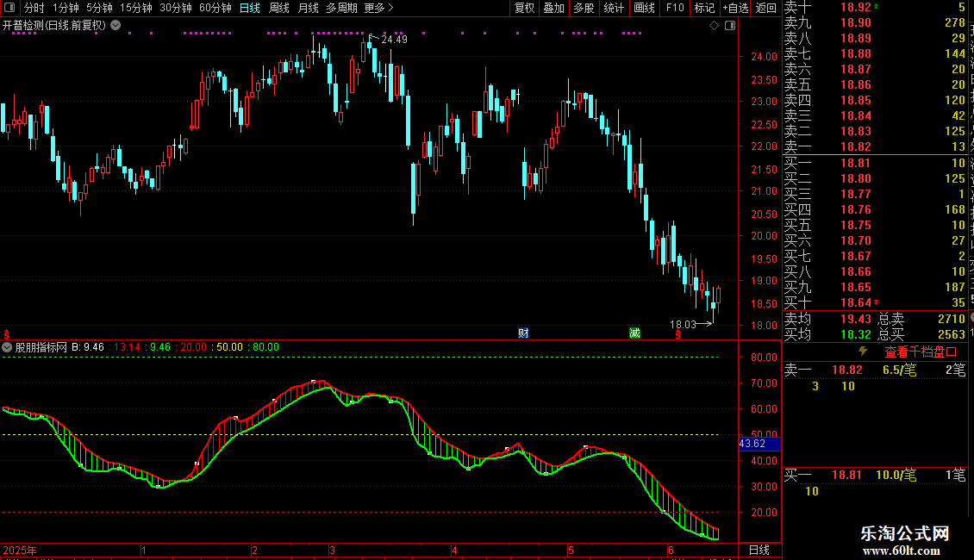Open the 复权 adjustment menu
The image size is (974, 560).
click(524, 8)
